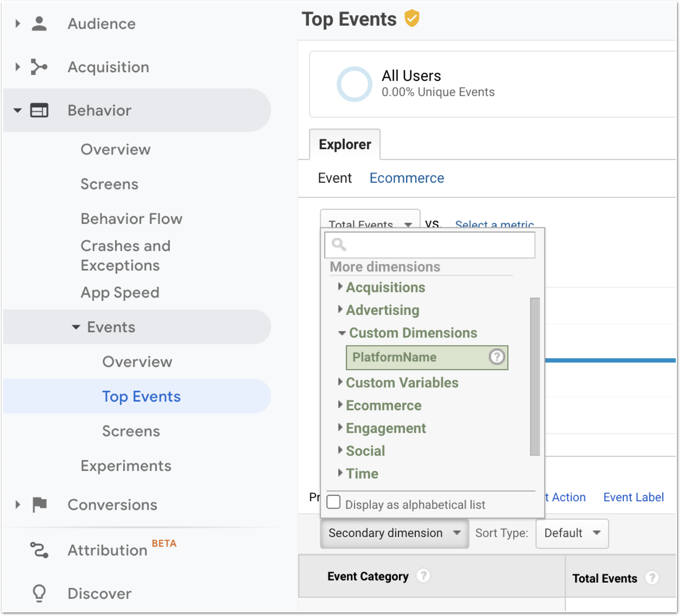Enable Display as alphabetical list checkbox
Viewport: 680px width, 616px height.
point(333,502)
